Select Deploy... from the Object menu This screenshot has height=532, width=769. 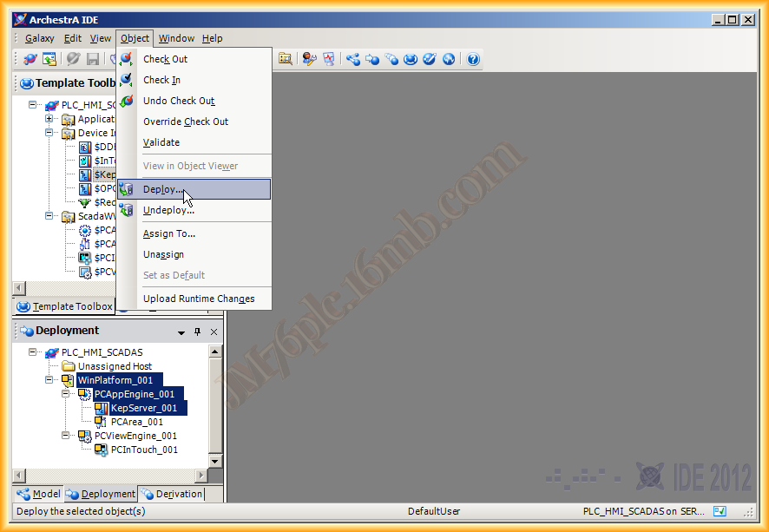pos(163,189)
